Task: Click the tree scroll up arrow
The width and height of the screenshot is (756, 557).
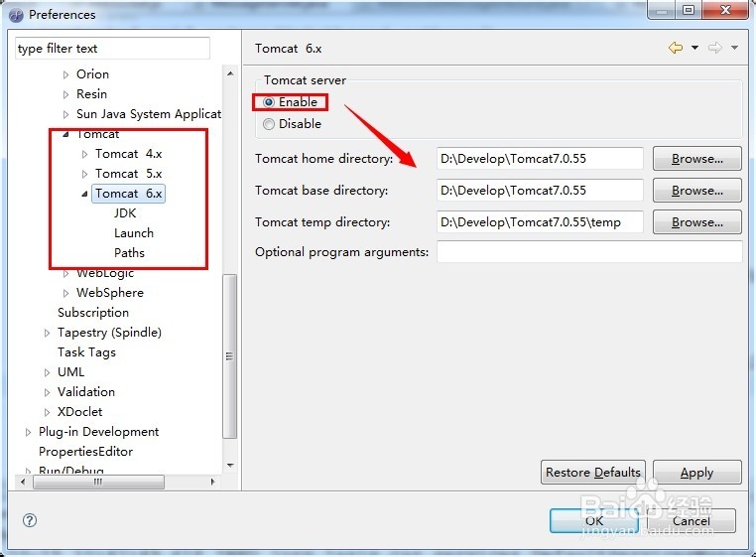Action: coord(230,73)
